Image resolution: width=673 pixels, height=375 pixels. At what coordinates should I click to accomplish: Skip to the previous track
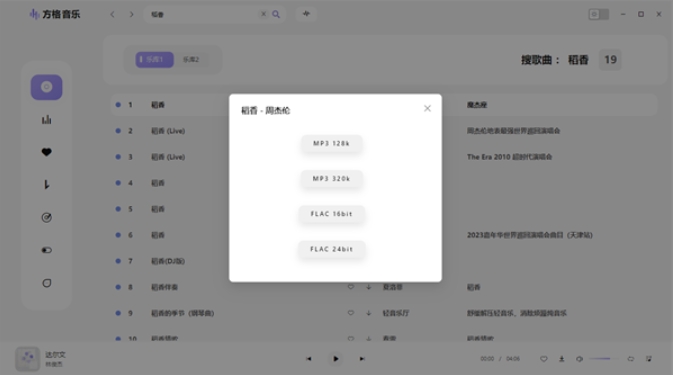pyautogui.click(x=309, y=359)
